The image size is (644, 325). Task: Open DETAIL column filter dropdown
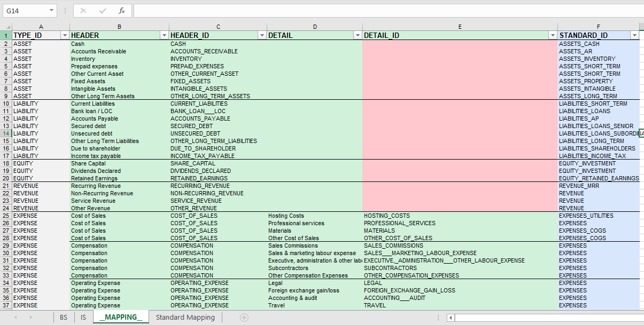tap(358, 35)
